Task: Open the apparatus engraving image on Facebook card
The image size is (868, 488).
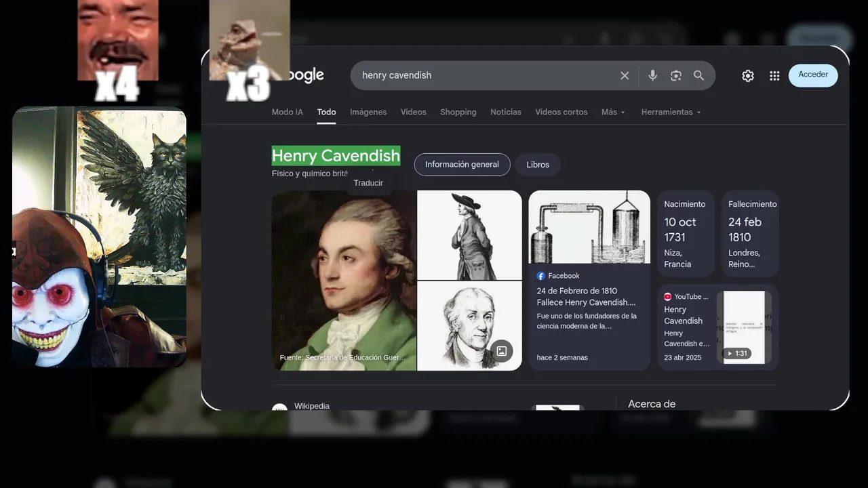Action: coord(589,227)
